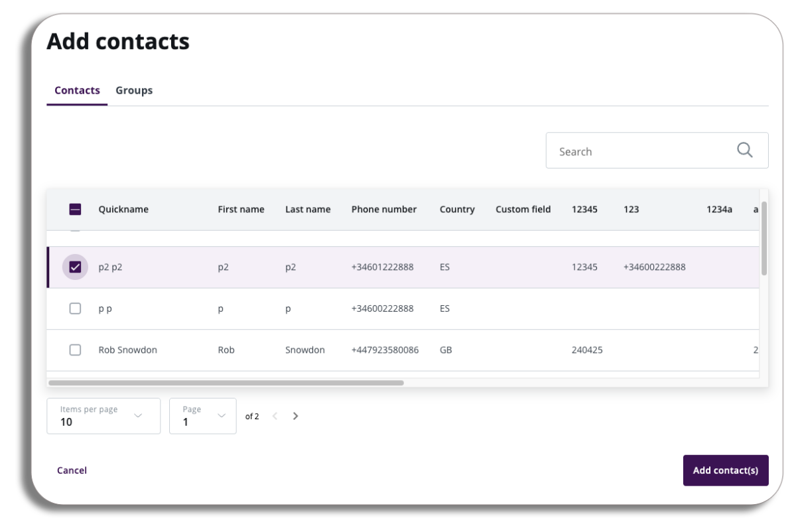The width and height of the screenshot is (796, 532).
Task: Click the 240425 value in Rob Snowdon's row
Action: click(587, 350)
